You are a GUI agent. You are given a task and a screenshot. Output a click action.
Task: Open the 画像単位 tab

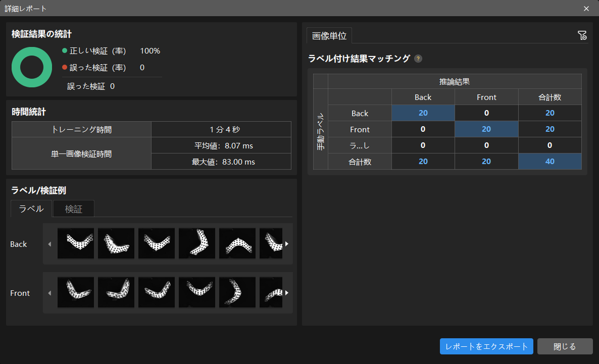click(x=329, y=36)
